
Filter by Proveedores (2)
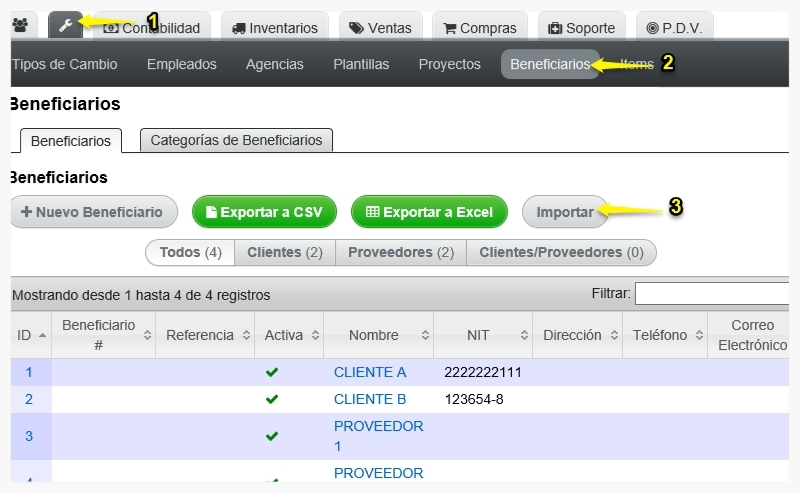pos(401,253)
